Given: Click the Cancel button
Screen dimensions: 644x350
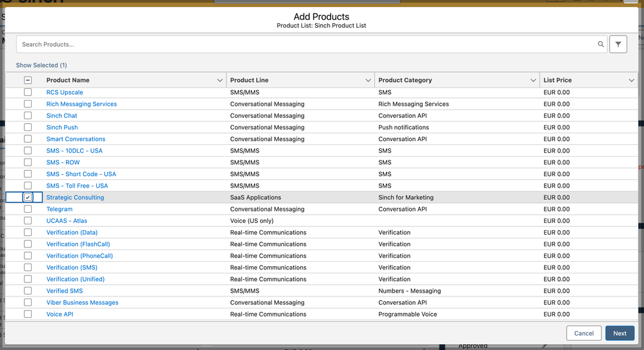Looking at the screenshot, I should point(583,333).
